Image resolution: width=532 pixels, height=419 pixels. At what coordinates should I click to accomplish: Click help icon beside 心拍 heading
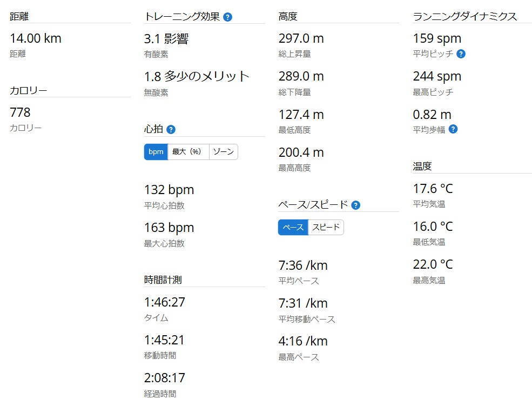[171, 129]
